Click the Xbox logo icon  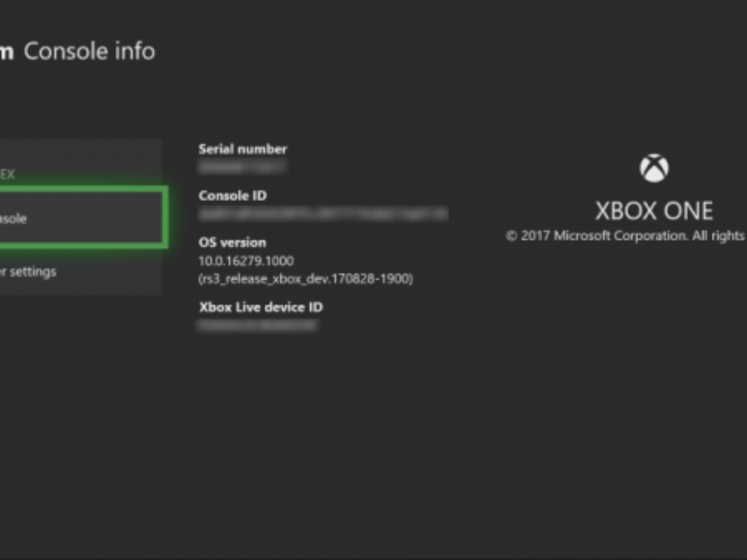tap(654, 168)
